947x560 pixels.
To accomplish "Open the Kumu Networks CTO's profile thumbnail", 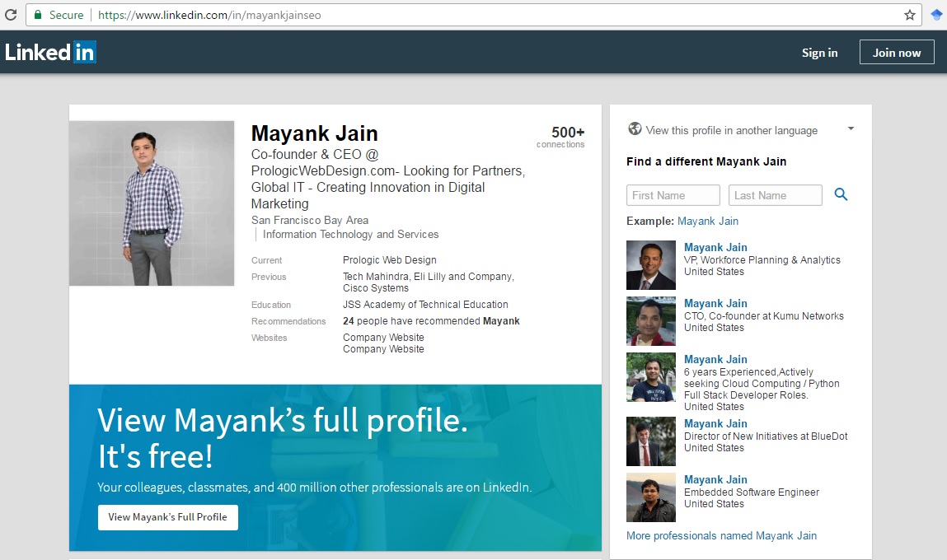I will click(651, 321).
